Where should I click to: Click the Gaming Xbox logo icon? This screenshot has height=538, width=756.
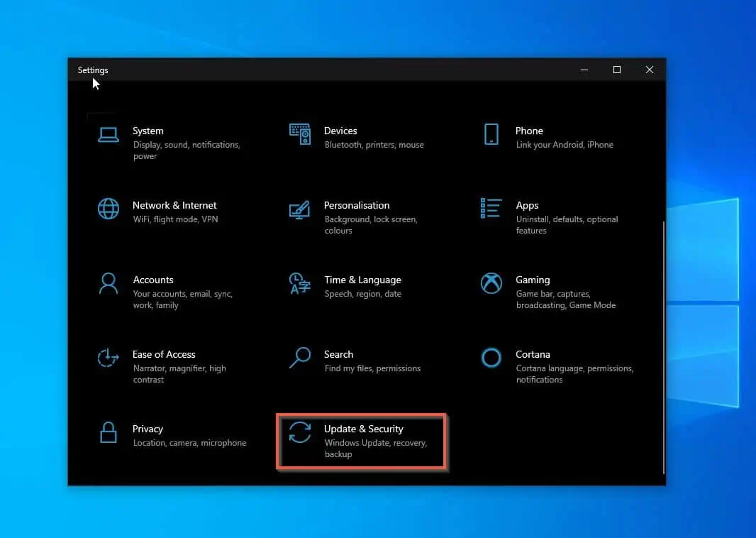coord(491,283)
